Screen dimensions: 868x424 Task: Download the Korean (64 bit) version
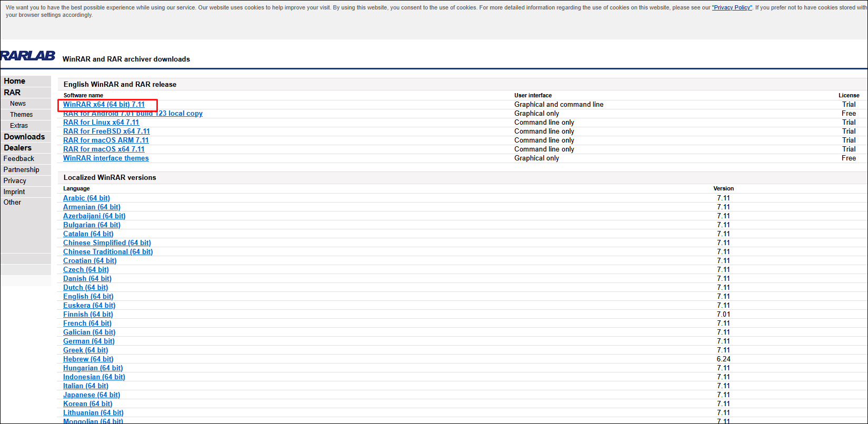[x=88, y=404]
